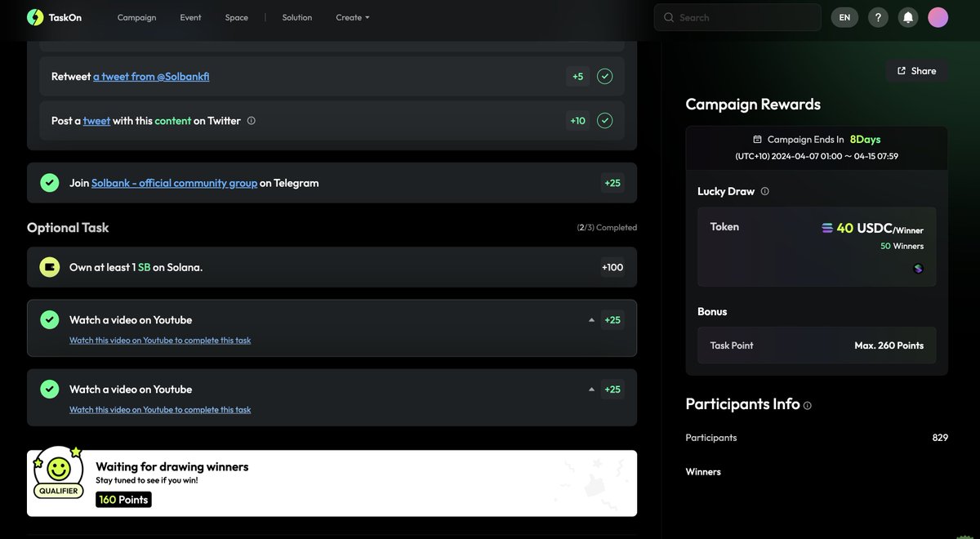
Task: Click green check on Retweet task row
Action: tap(604, 76)
